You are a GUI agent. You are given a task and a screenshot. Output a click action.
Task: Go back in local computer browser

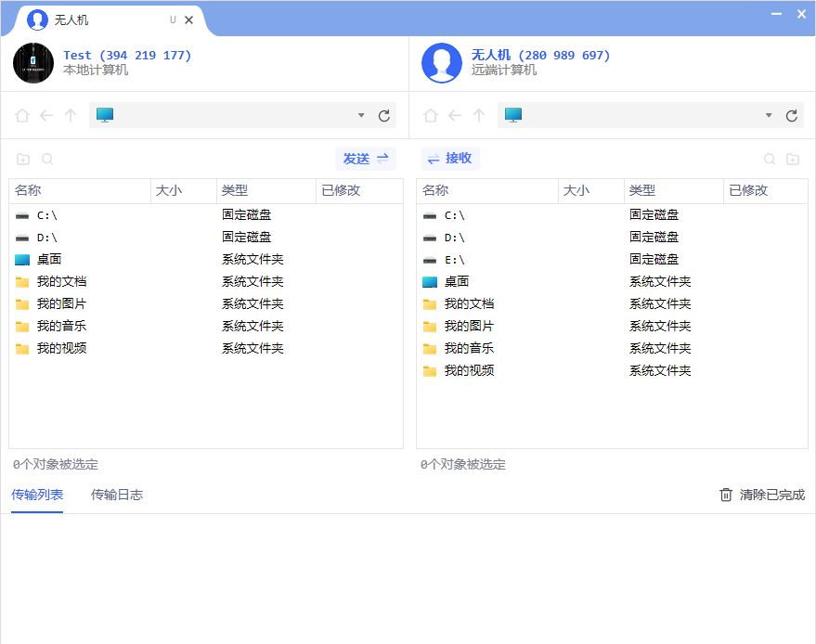click(x=46, y=115)
